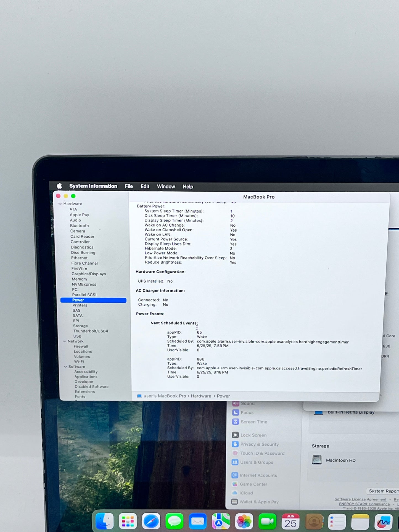Click the 'AC Charger Information:' heading
399x532 pixels.
160,290
